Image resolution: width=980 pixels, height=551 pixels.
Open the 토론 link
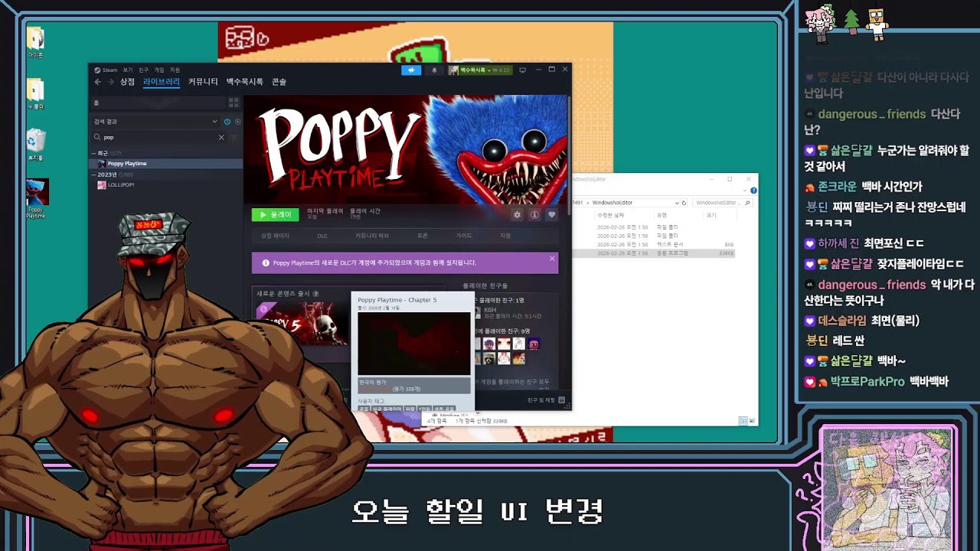click(x=423, y=236)
